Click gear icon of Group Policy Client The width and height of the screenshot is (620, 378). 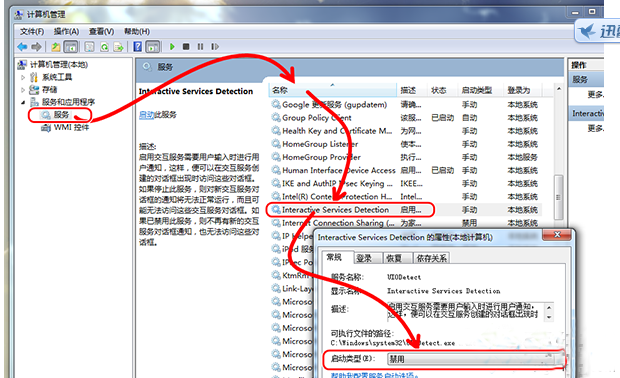coord(276,117)
